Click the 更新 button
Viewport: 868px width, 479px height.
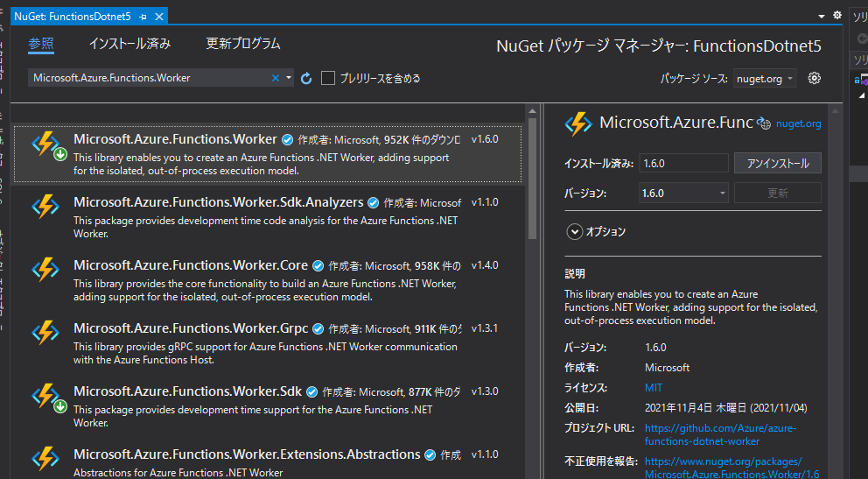coord(778,194)
